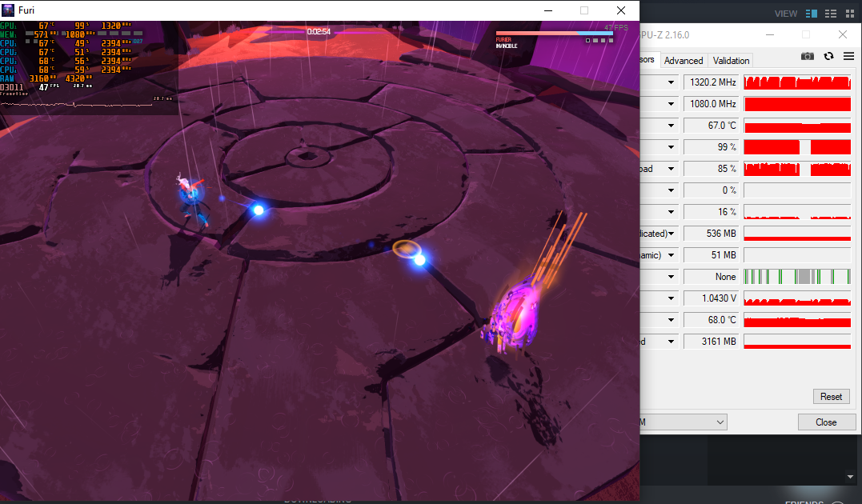
Task: Click the GPU-Z screenshot camera icon
Action: (x=807, y=56)
